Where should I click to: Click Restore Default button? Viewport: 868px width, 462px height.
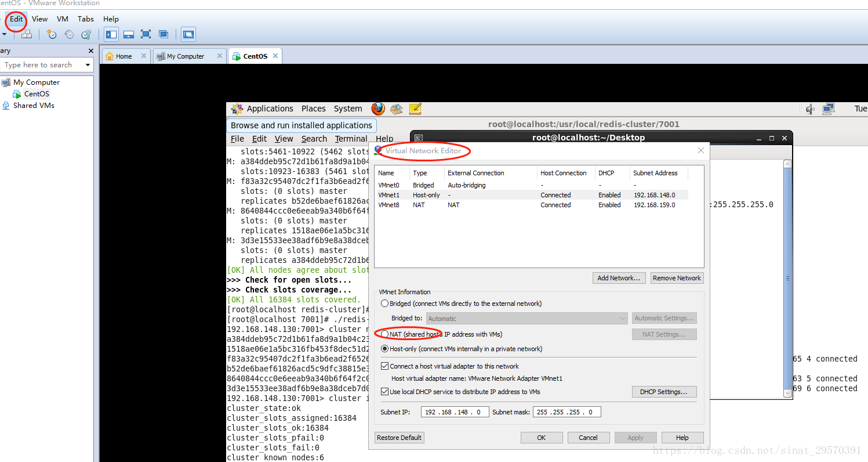400,438
